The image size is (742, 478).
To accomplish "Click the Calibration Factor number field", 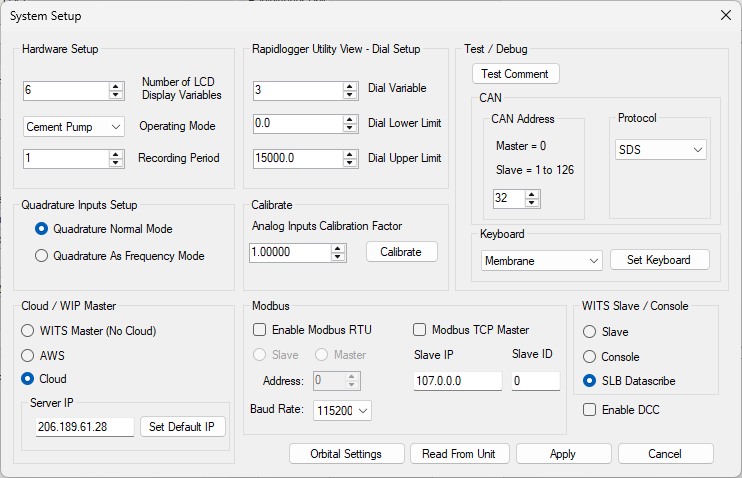I will coord(290,253).
